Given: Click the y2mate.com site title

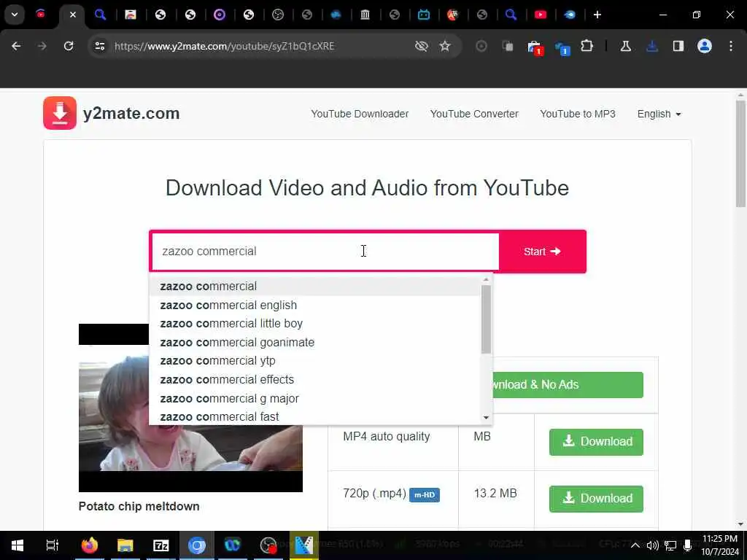Looking at the screenshot, I should click(x=131, y=113).
